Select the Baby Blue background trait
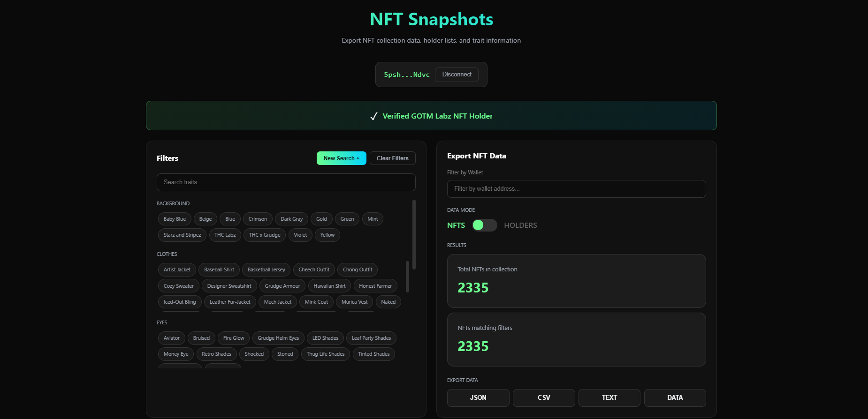 [175, 219]
